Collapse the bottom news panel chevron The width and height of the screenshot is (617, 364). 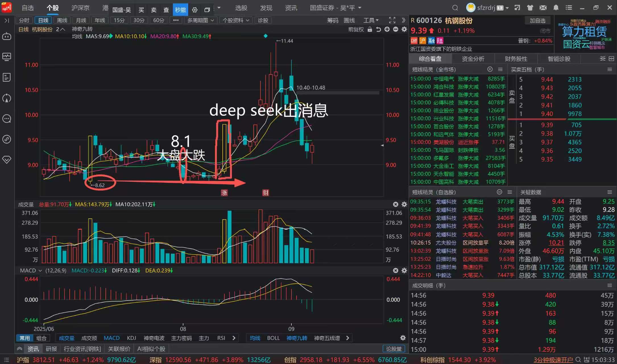coord(20,349)
